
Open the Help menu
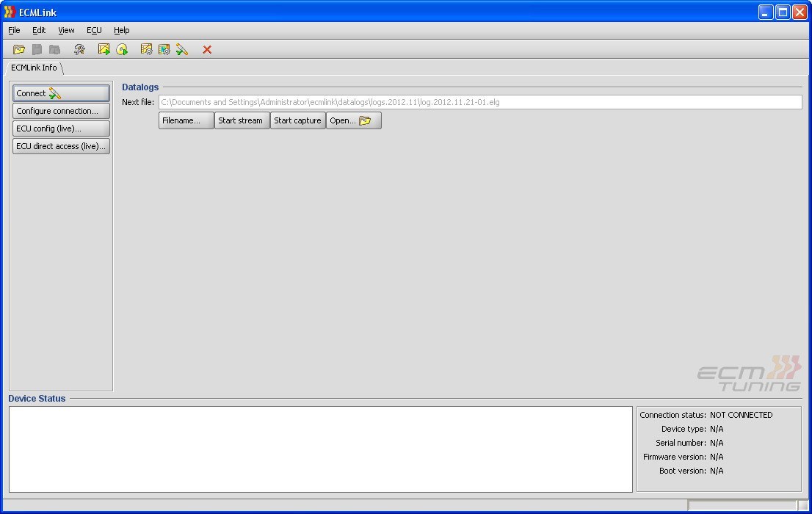click(x=121, y=30)
